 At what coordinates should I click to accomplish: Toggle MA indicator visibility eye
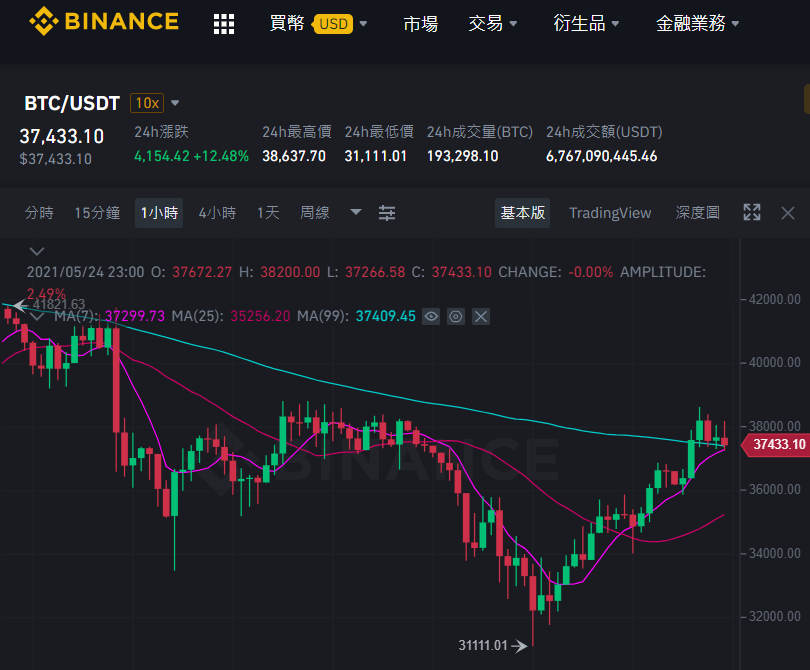coord(431,316)
